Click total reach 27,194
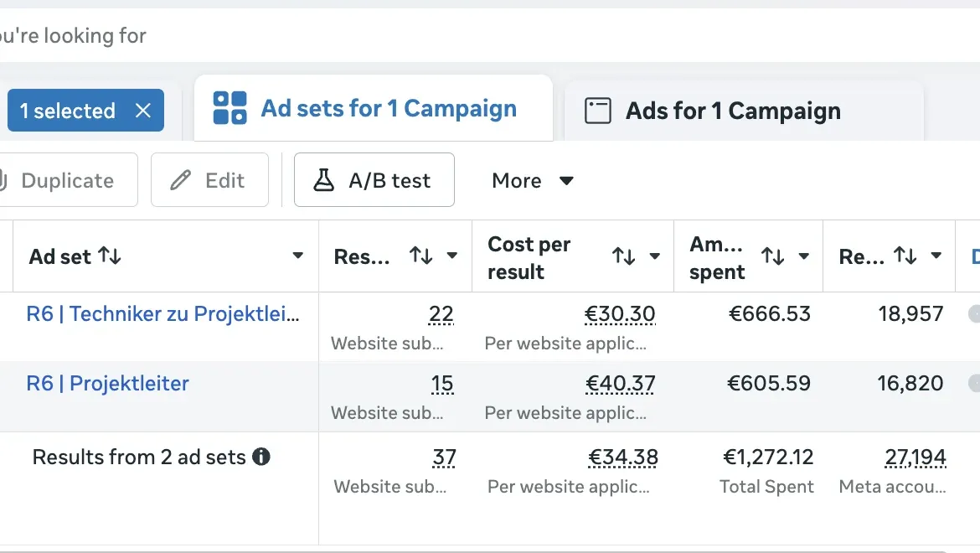 915,457
